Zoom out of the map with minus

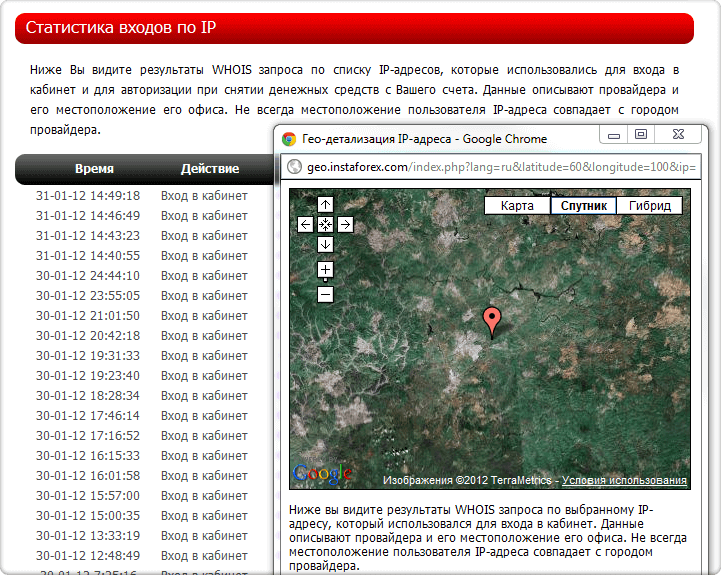[325, 294]
